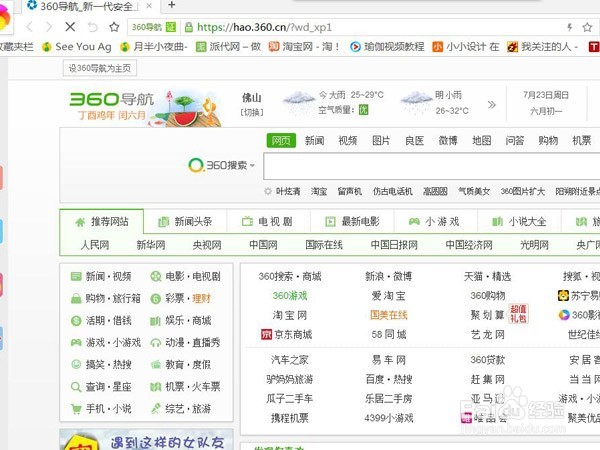The image size is (600, 450).
Task: Click the 苏宁易购 lion icon
Action: click(563, 295)
